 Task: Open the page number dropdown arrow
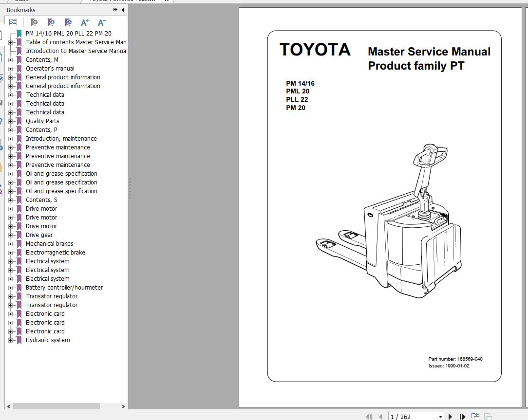[440, 417]
